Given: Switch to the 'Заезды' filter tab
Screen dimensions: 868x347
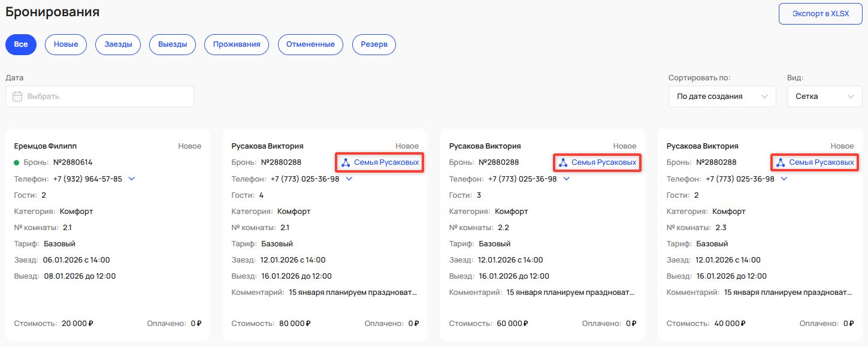Looking at the screenshot, I should tap(118, 44).
